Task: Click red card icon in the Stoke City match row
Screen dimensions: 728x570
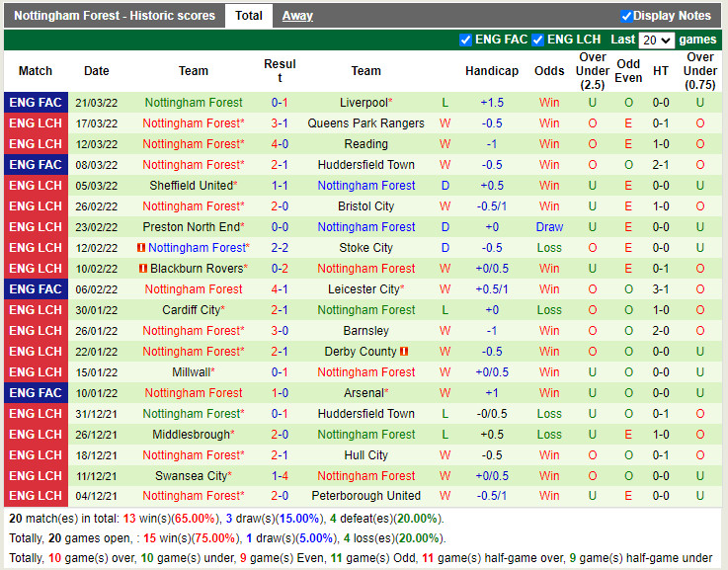Action: coord(143,248)
